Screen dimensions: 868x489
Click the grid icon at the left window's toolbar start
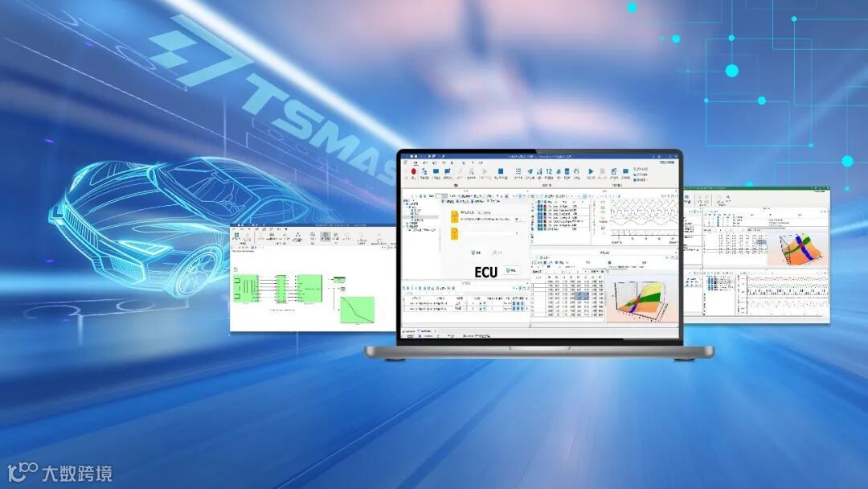(236, 235)
